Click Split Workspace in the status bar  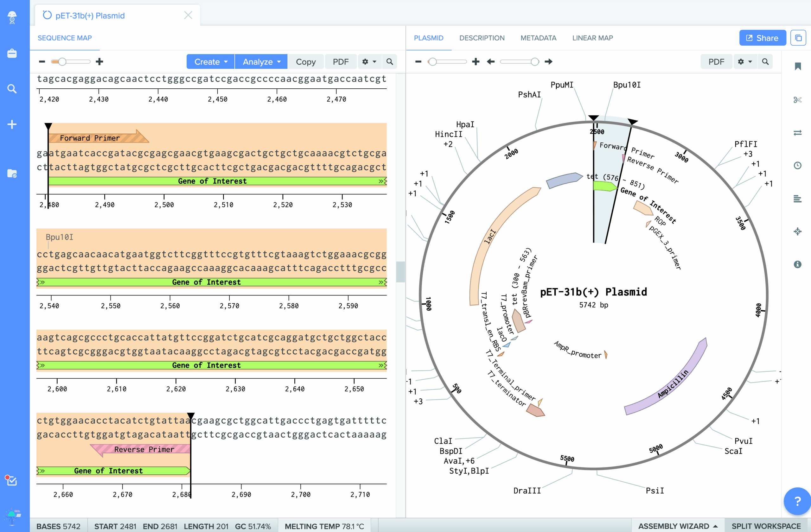[x=766, y=526]
